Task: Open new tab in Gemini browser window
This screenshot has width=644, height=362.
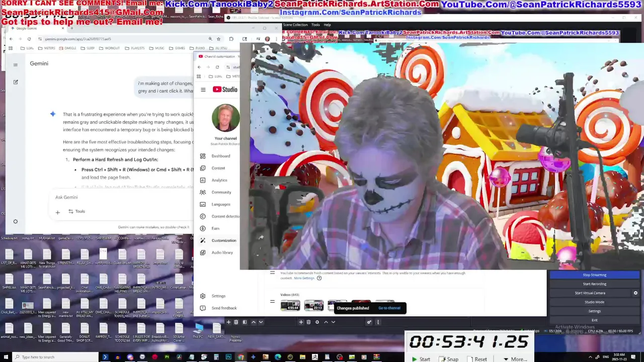Action: coord(71,28)
